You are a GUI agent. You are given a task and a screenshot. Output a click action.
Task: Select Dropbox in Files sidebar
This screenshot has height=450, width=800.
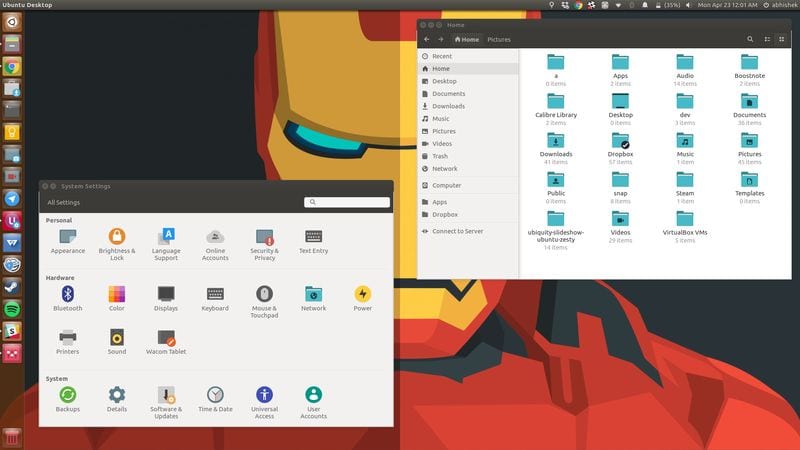468,215
